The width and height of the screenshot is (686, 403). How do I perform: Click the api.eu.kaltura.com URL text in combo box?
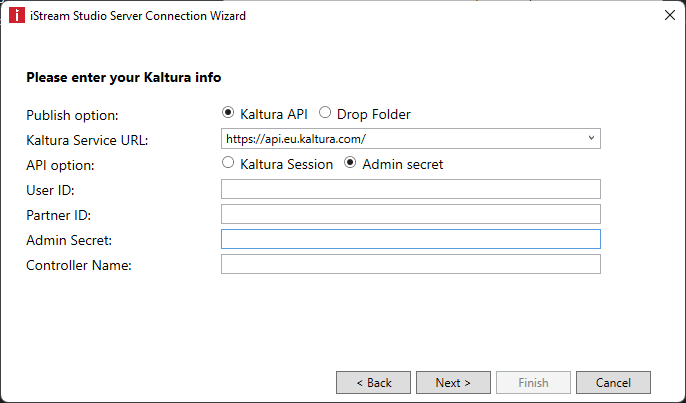click(296, 139)
